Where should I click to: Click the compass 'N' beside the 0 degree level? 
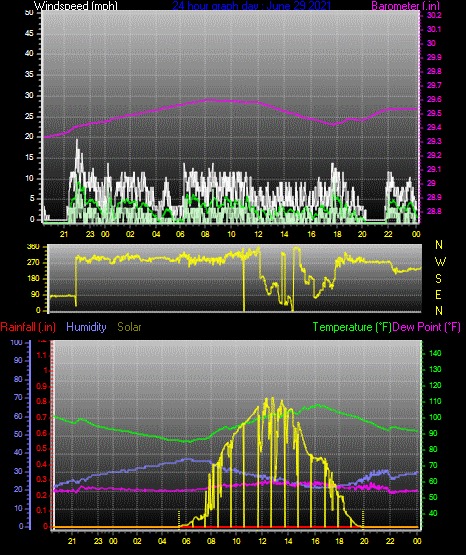point(439,311)
